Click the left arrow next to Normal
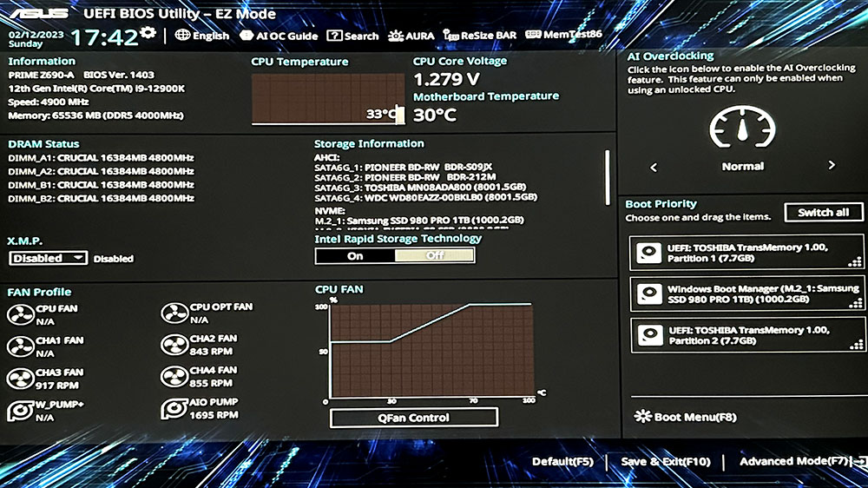The image size is (868, 488). [654, 167]
